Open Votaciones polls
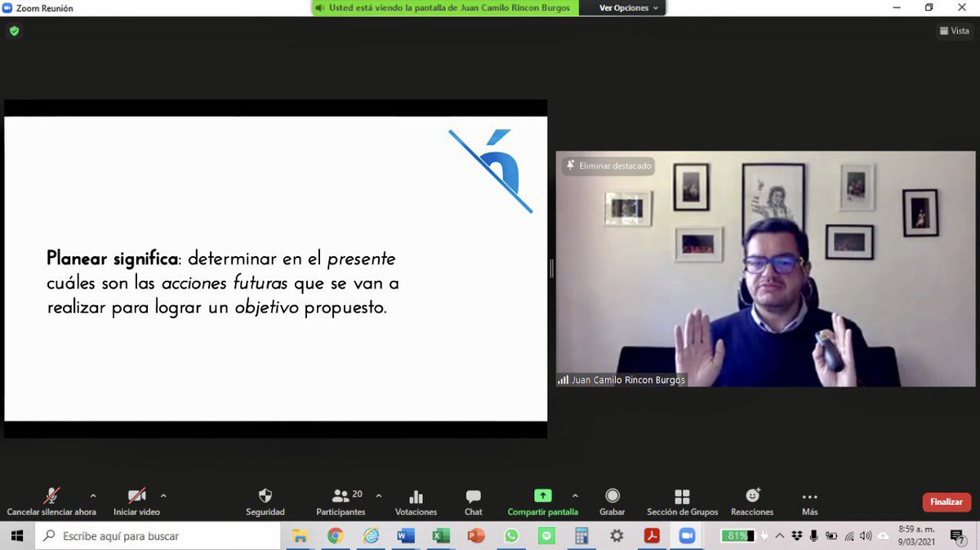The image size is (980, 550). click(416, 502)
